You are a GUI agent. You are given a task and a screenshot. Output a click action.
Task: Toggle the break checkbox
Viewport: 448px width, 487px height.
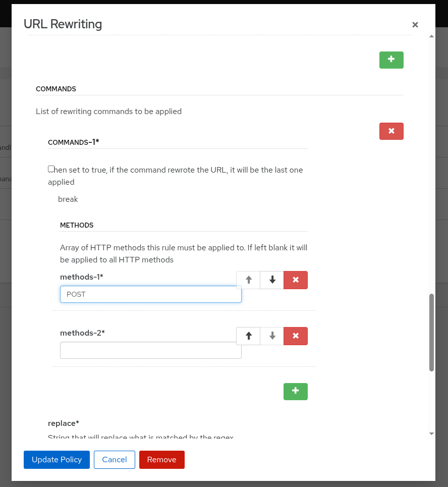coord(51,169)
